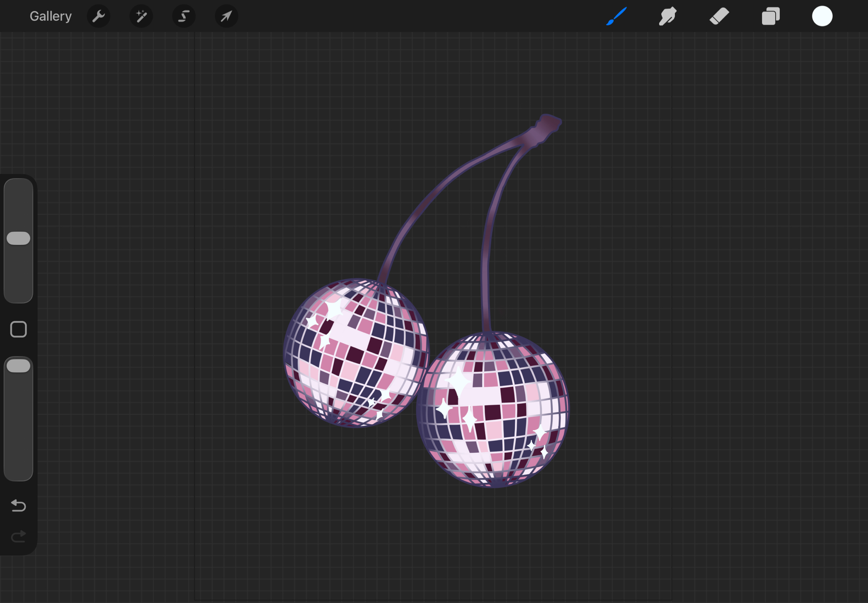The image size is (868, 603).
Task: Click the brush size slider handle
Action: (19, 238)
